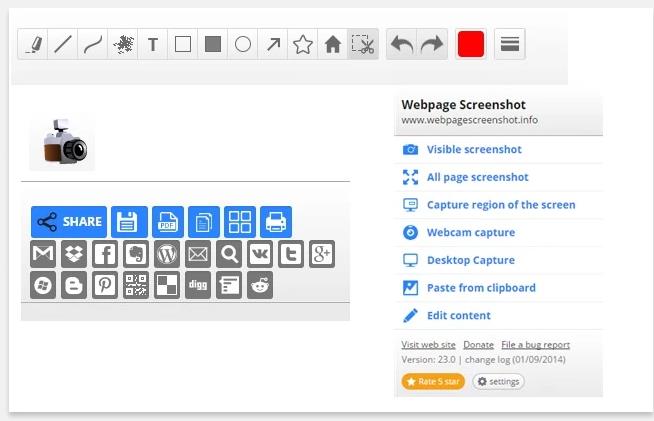The image size is (654, 421).
Task: Open the line thickness menu
Action: tap(510, 44)
